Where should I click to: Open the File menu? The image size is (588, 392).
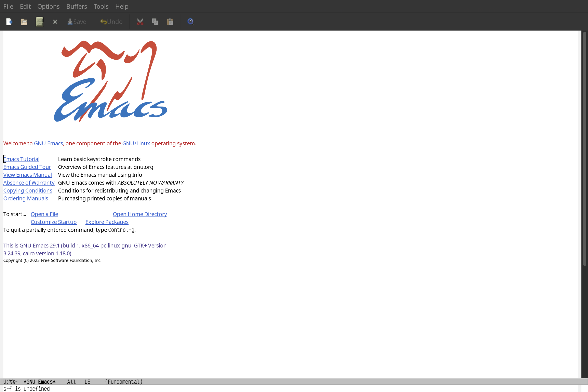tap(8, 6)
